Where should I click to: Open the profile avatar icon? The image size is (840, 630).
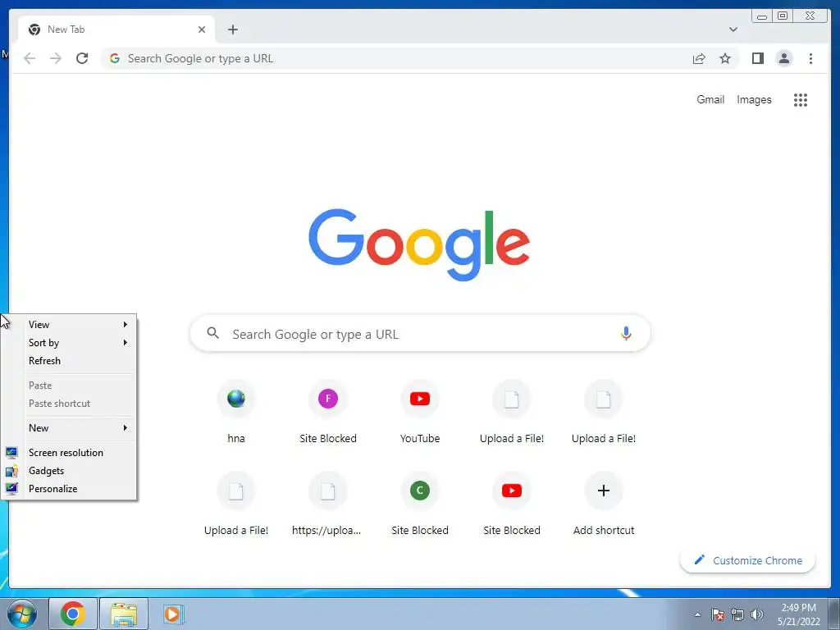pyautogui.click(x=783, y=58)
